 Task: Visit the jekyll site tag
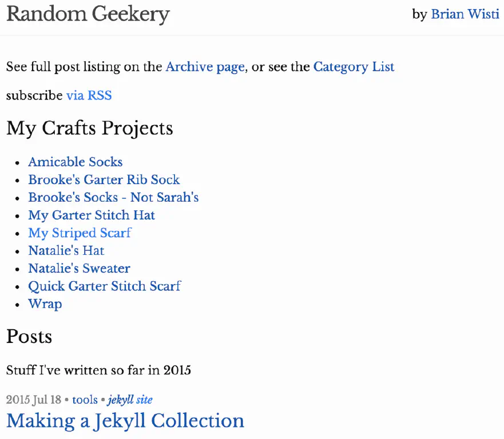(129, 400)
